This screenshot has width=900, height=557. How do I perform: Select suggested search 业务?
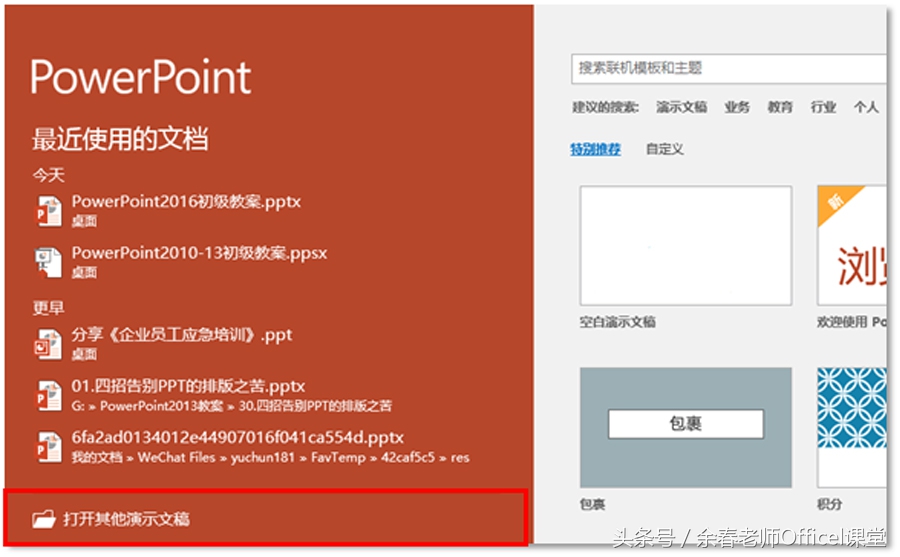click(x=737, y=107)
